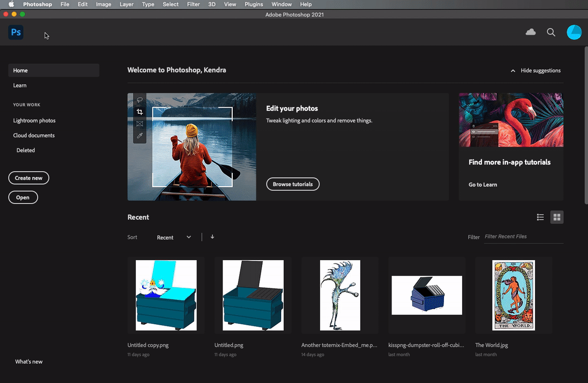The image size is (588, 383).
Task: Click the lasso icon in tutorial image
Action: click(140, 100)
